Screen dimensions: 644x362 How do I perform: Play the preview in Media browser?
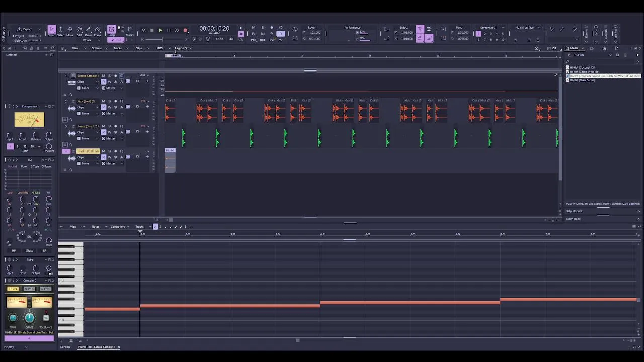(x=638, y=55)
